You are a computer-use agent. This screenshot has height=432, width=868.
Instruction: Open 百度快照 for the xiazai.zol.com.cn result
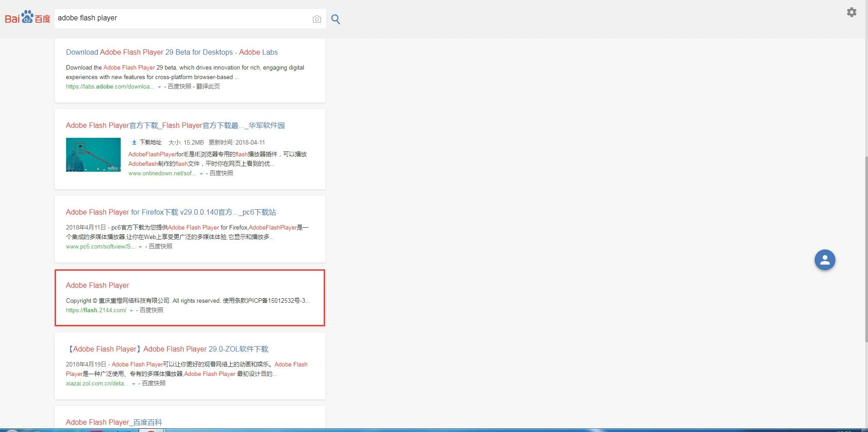coord(154,383)
